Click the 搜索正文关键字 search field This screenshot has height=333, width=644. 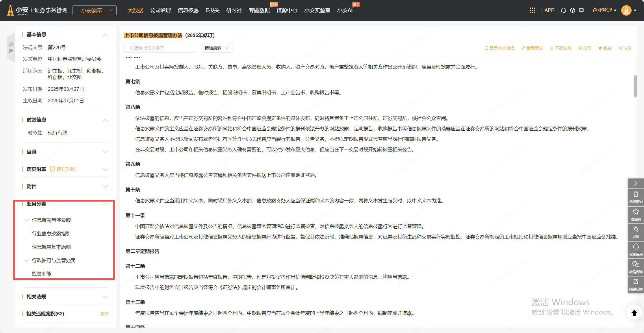[x=160, y=48]
